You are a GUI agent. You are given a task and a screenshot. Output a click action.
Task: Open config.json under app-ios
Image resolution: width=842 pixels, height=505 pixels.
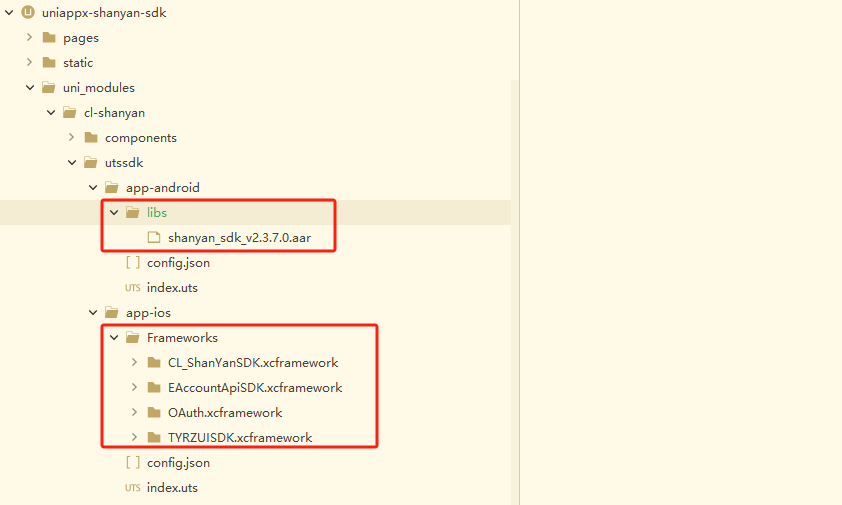coord(178,463)
